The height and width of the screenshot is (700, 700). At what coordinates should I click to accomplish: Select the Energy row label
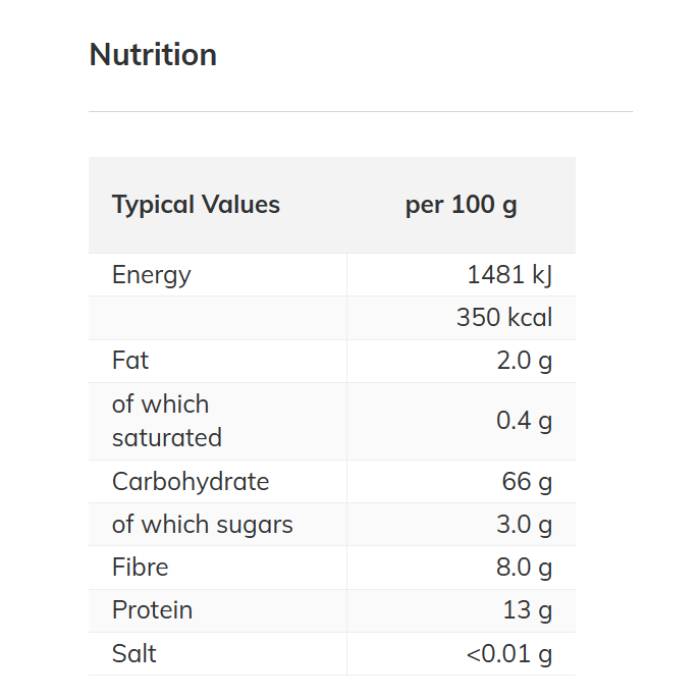152,275
